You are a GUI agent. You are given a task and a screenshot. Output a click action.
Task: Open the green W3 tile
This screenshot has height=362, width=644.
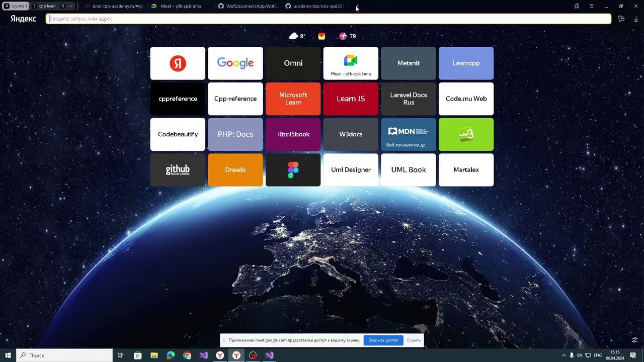coord(466,134)
